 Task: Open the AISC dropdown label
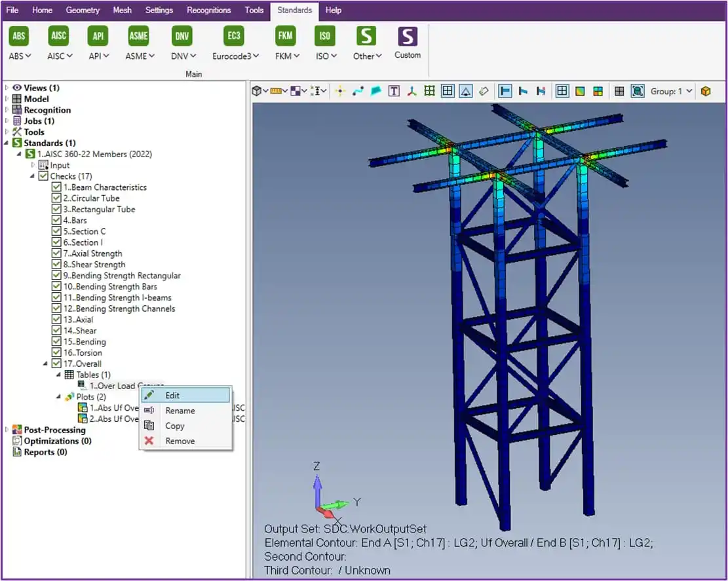60,56
